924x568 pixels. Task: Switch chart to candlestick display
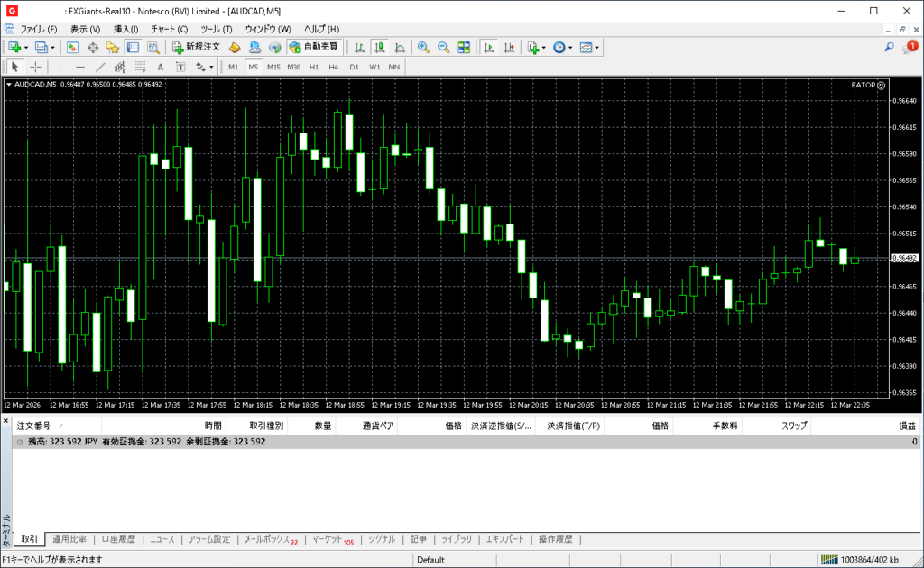point(381,47)
